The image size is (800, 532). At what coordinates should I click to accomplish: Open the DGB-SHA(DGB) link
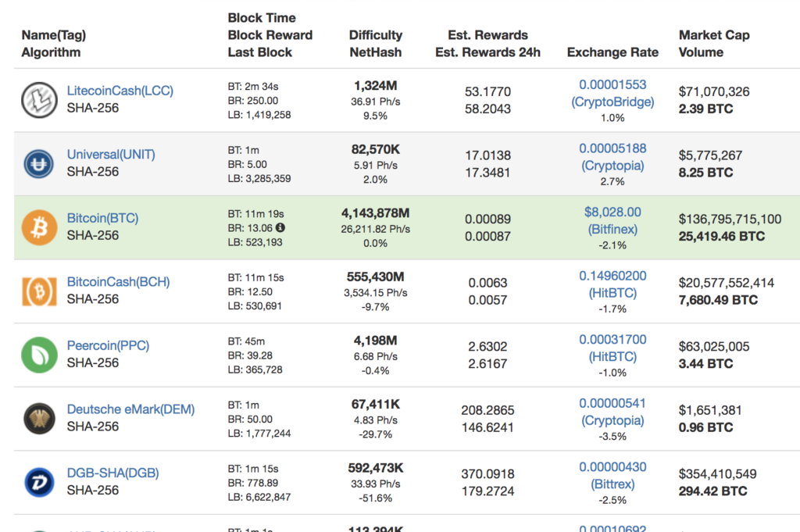click(112, 473)
